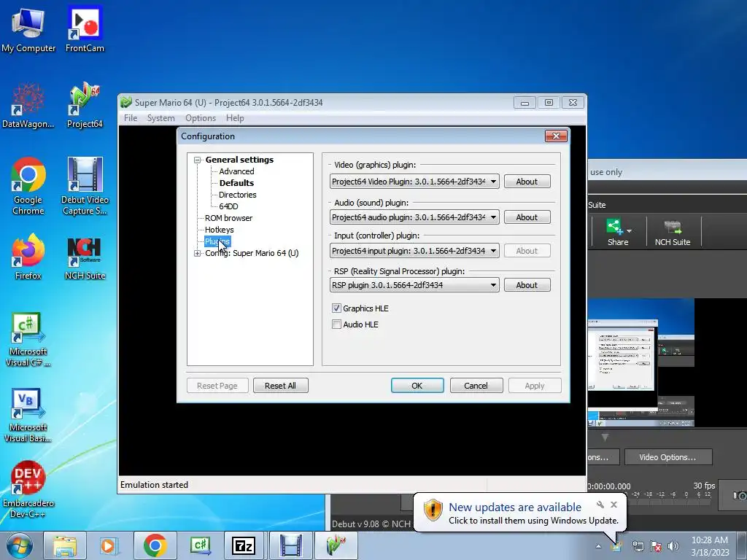The image size is (747, 560).
Task: Show hidden tray icons arrow
Action: point(598,546)
